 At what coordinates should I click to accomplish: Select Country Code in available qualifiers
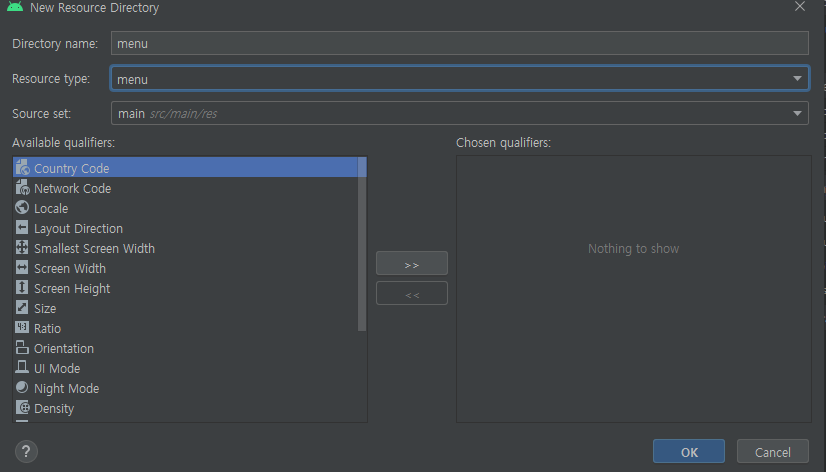click(x=185, y=168)
